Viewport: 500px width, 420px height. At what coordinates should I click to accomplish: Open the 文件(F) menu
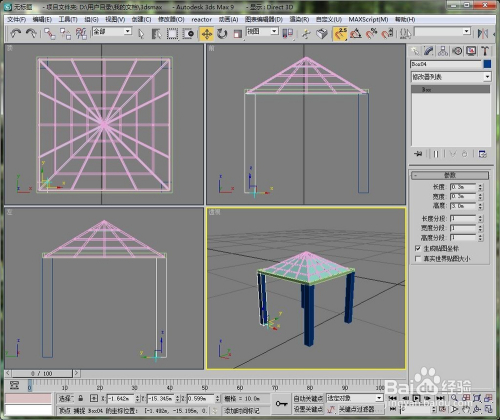pos(16,19)
